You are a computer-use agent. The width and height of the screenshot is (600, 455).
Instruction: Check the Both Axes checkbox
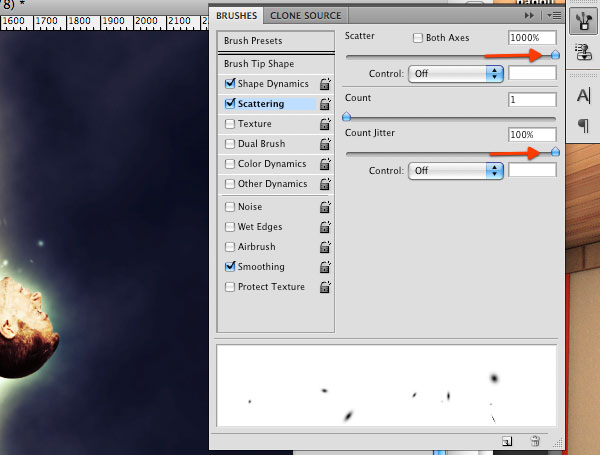pos(418,38)
